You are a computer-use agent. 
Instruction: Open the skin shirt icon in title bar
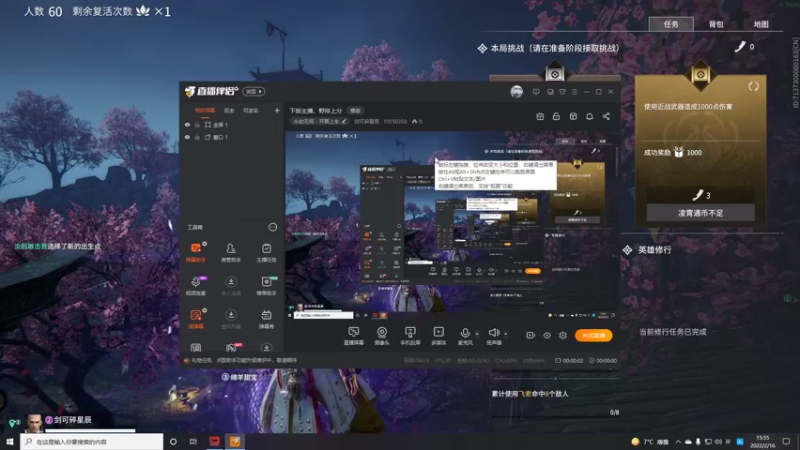[562, 92]
